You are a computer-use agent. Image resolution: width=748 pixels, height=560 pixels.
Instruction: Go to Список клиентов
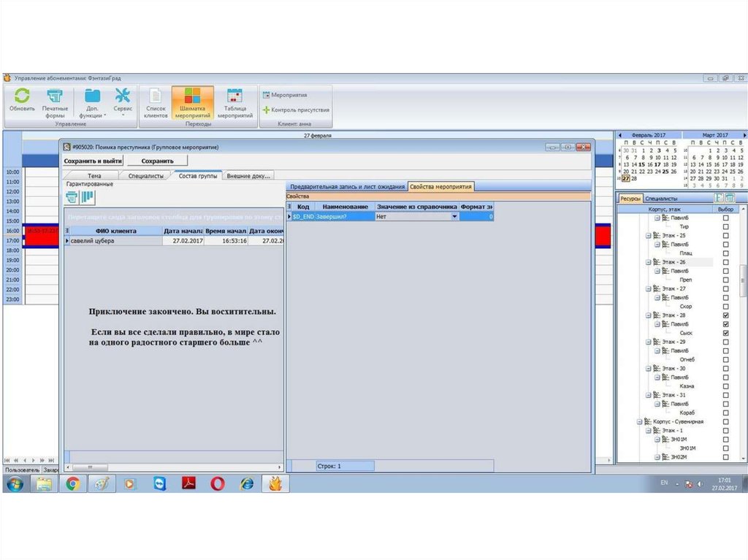pyautogui.click(x=156, y=103)
